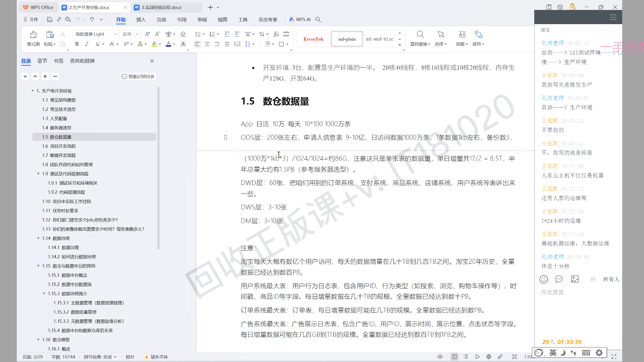This screenshot has width=644, height=362.
Task: Open the 章节 navigation pane tab
Action: tap(42, 61)
